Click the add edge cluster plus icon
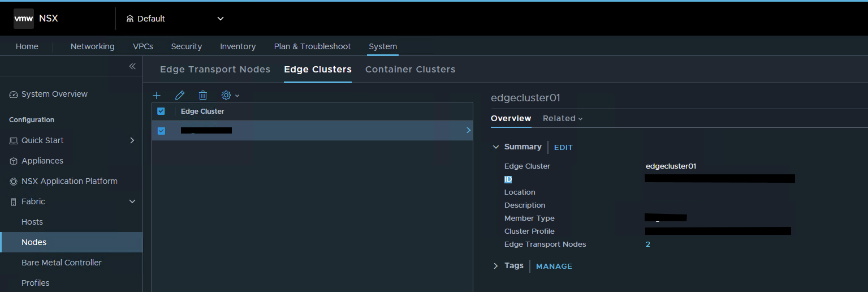868x292 pixels. pos(157,95)
